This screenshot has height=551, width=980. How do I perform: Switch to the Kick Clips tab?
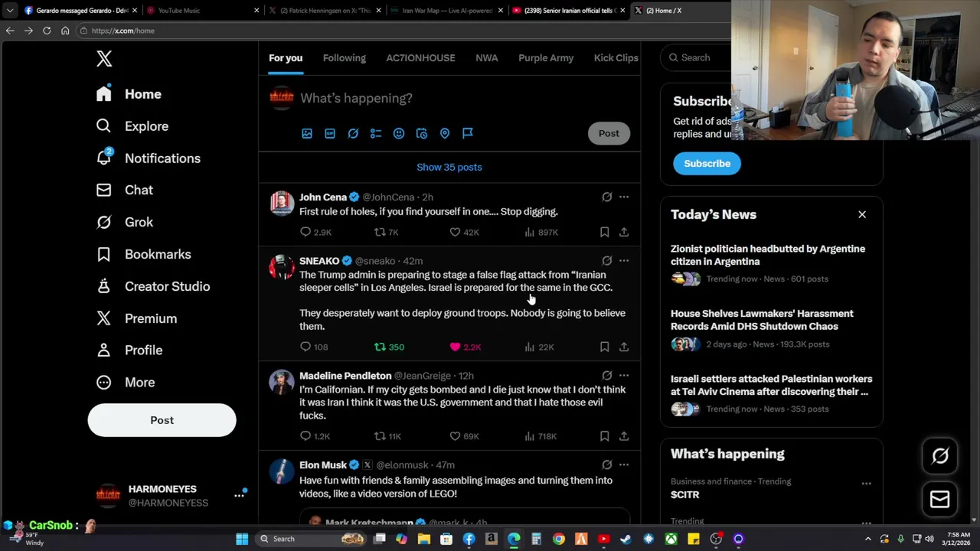616,58
